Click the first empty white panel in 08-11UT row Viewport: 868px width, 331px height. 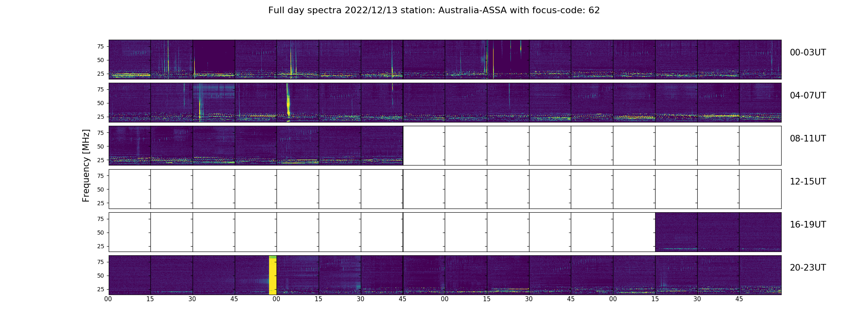[424, 146]
